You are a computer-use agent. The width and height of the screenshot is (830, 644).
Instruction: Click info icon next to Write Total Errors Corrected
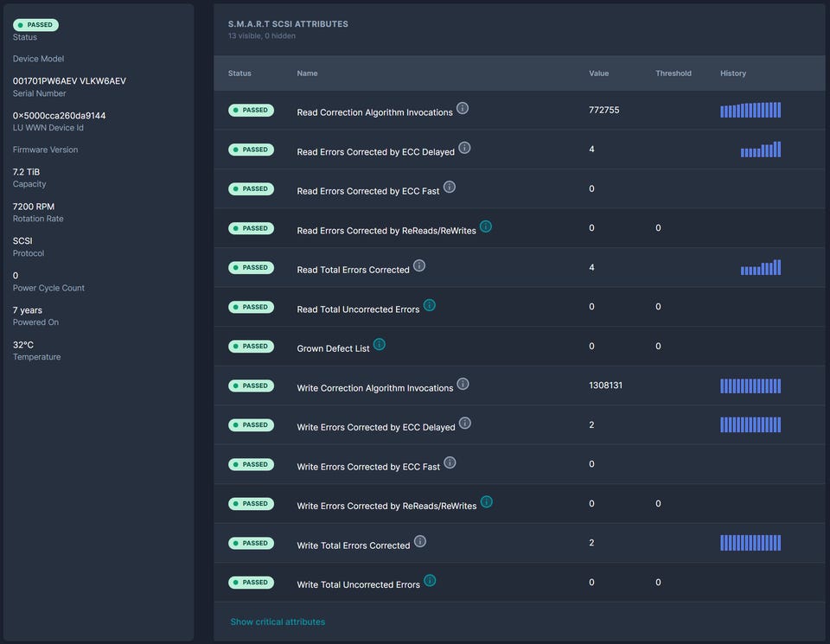coord(420,541)
